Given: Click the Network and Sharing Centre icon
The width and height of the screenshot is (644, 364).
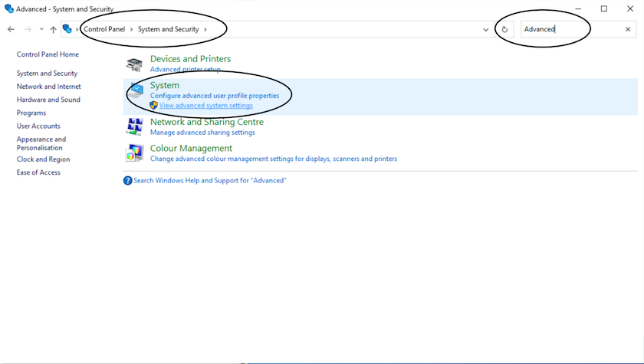Looking at the screenshot, I should pos(135,126).
